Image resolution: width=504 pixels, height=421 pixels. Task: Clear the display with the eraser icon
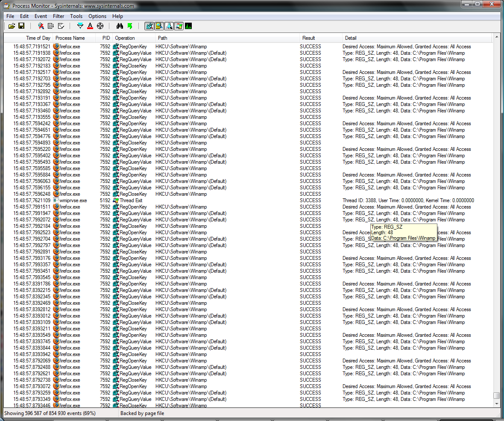point(61,26)
